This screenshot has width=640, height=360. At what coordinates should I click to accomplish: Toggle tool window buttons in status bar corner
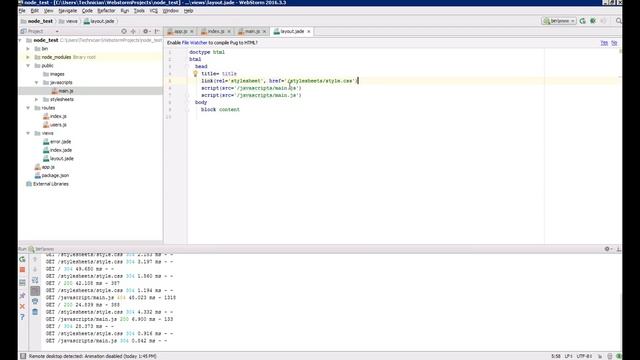coord(23,356)
